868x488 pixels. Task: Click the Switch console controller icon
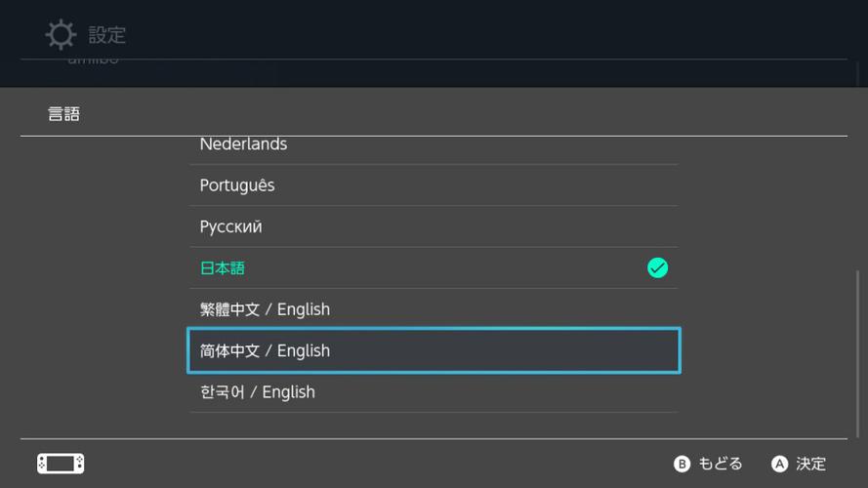(61, 464)
